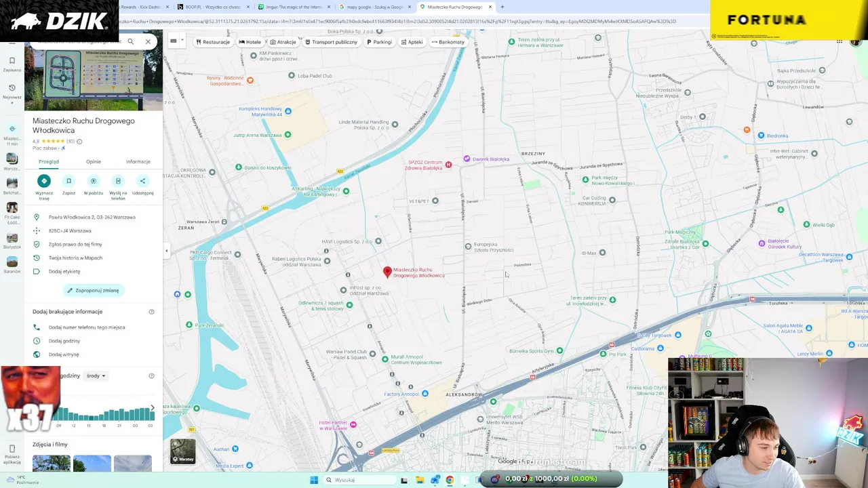Open the third photo under Zdjęcia i filmy
This screenshot has height=488, width=868.
coord(133,464)
